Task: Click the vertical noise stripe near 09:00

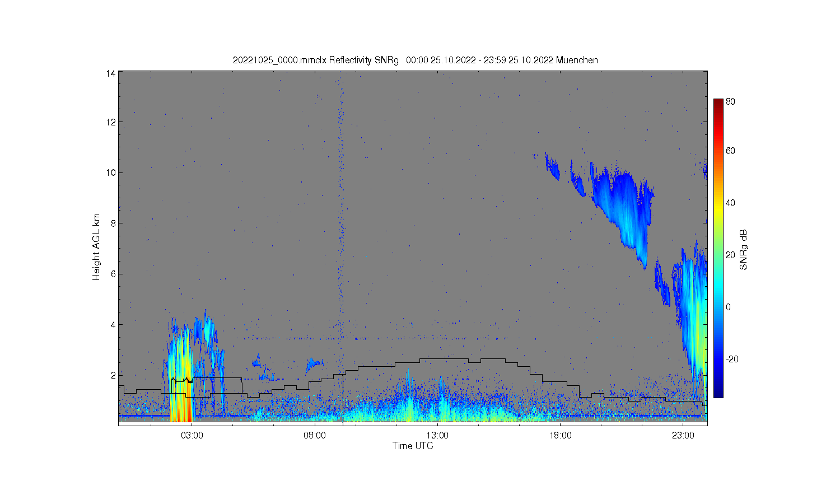Action: [340, 224]
